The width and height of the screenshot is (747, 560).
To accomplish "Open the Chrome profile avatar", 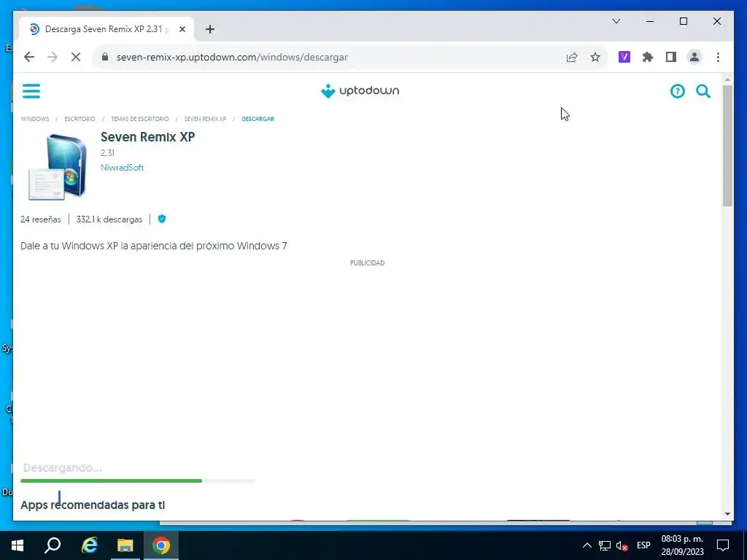I will [x=694, y=57].
